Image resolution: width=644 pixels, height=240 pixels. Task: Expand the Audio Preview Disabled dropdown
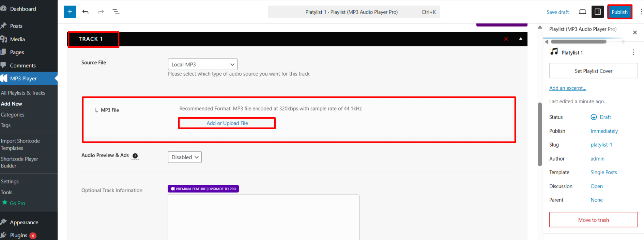click(185, 157)
